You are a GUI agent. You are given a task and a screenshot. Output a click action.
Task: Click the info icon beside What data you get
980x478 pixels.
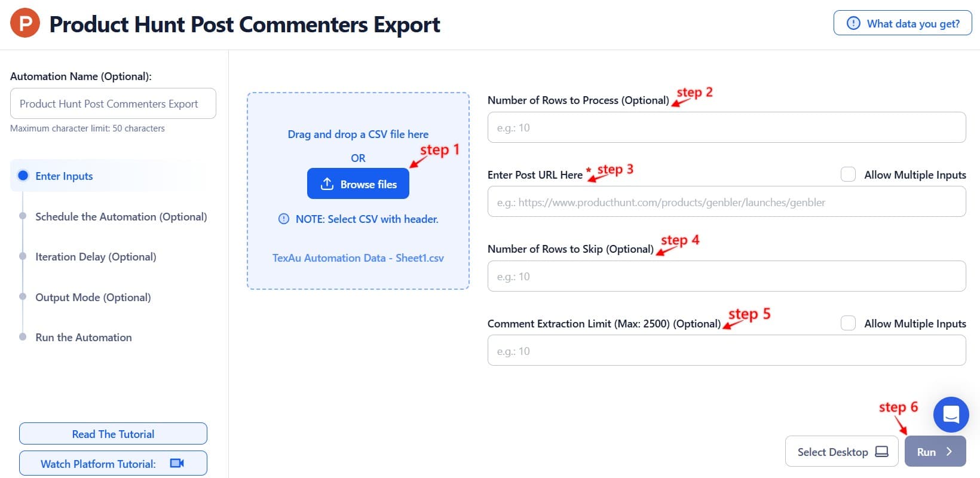tap(854, 23)
